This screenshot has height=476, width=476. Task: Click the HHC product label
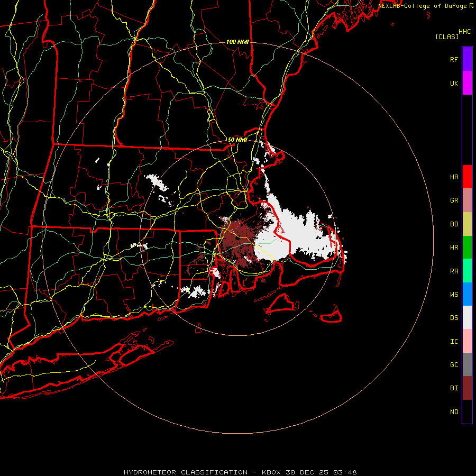464,32
